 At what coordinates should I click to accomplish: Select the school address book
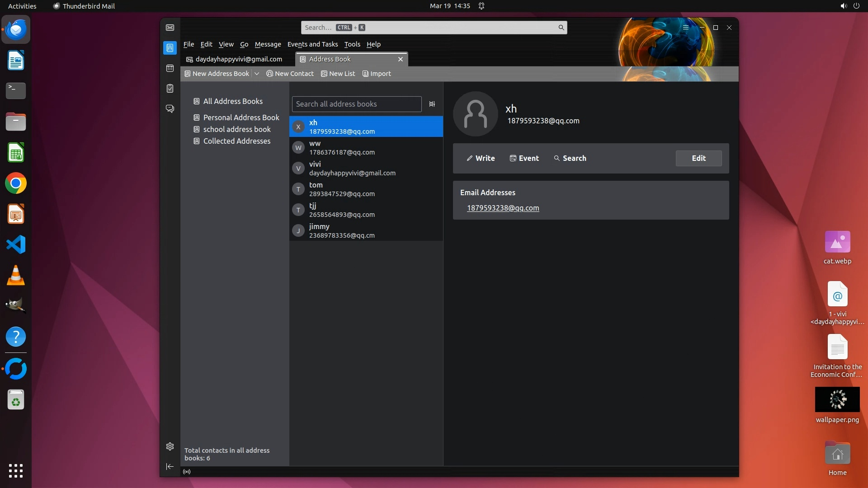point(236,129)
